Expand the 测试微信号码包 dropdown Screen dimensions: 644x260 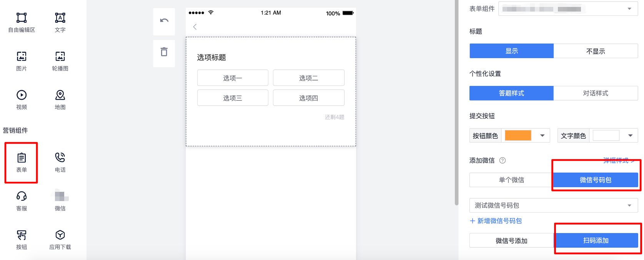click(554, 205)
